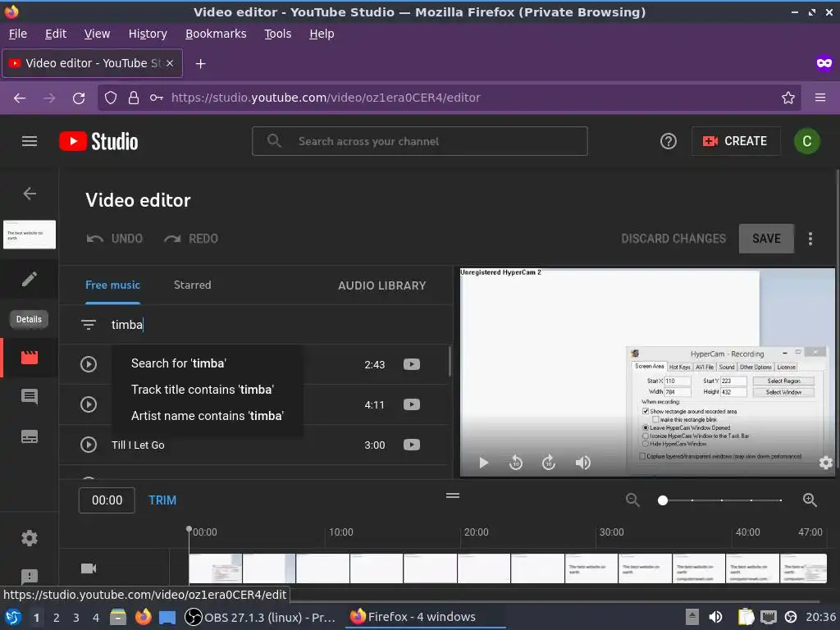Switch to the Free music tab
Image resolution: width=840 pixels, height=630 pixels.
tap(112, 285)
